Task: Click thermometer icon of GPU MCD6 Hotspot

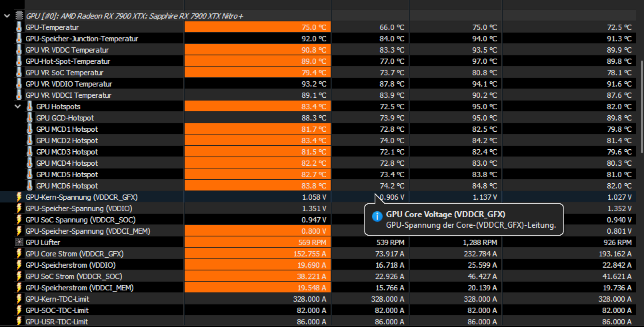Action: 29,186
